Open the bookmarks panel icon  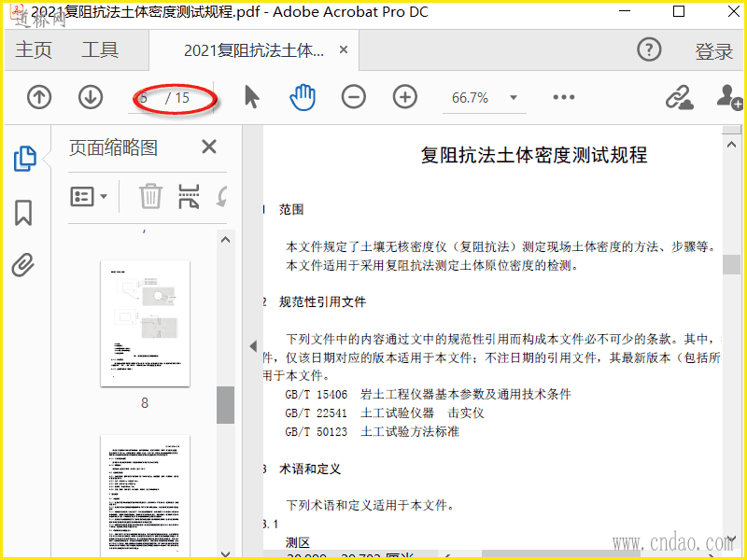point(23,213)
